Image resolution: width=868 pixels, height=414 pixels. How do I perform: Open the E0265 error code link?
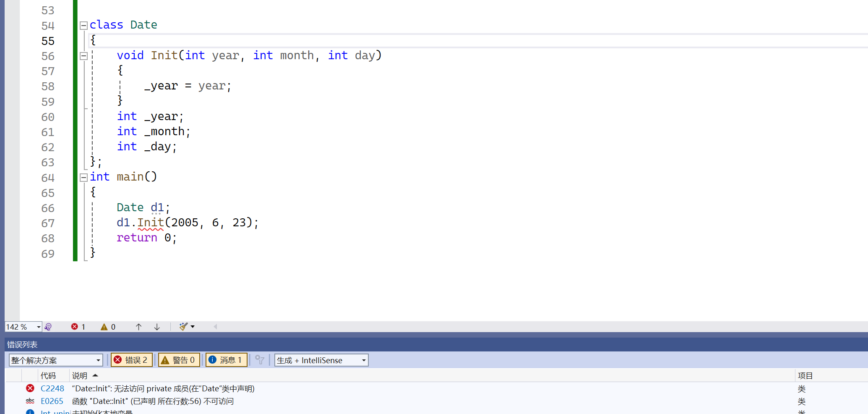click(52, 401)
